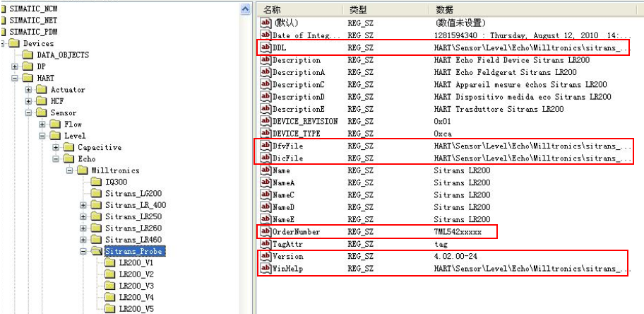The width and height of the screenshot is (644, 314).
Task: Click the 0xca device type data
Action: pyautogui.click(x=443, y=134)
